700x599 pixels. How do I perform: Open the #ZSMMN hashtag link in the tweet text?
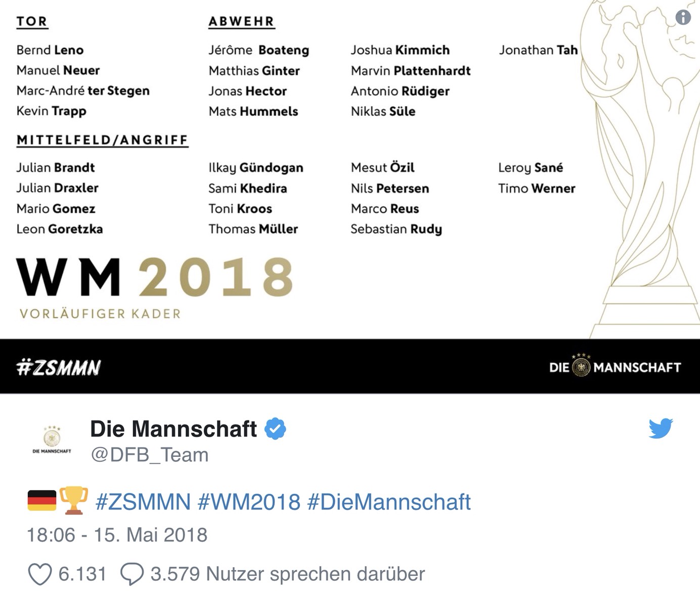coord(143,502)
